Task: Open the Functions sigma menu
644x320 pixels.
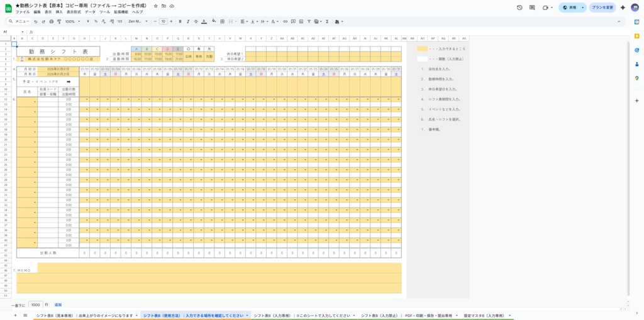Action: (x=327, y=21)
